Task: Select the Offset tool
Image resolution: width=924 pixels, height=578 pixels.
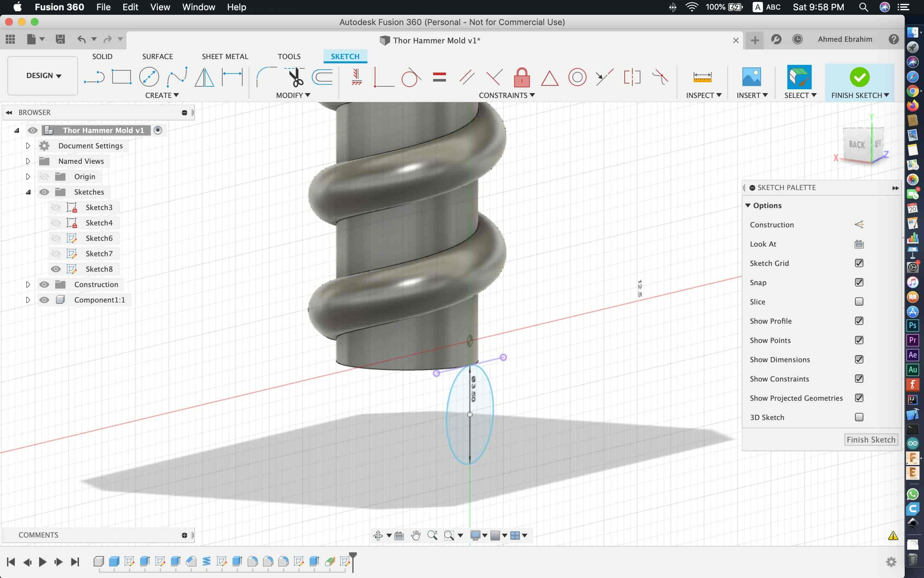Action: tap(322, 77)
